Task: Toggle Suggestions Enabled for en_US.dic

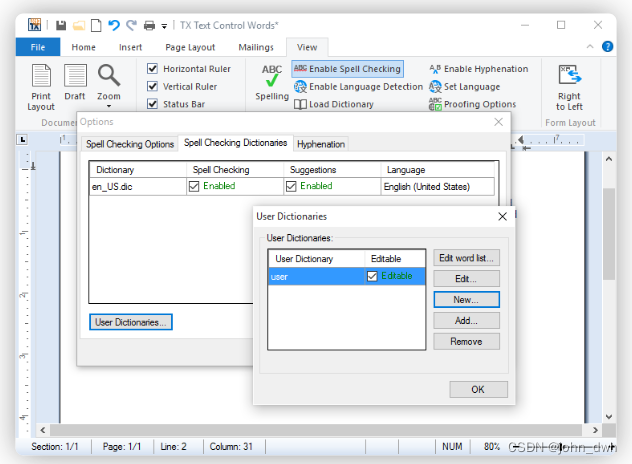Action: point(291,186)
